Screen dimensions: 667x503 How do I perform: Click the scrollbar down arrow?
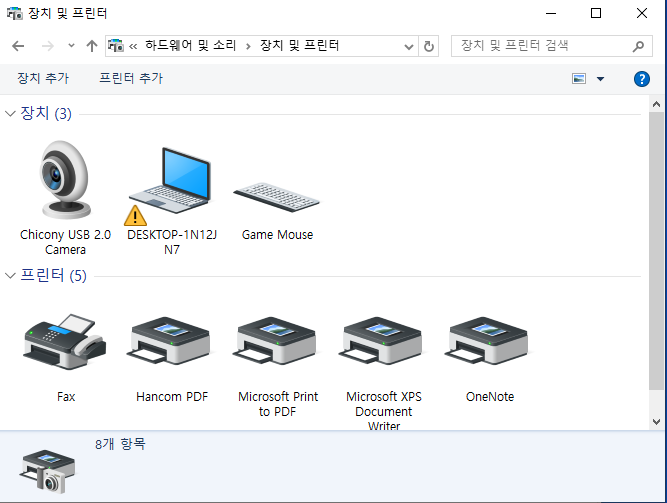tap(656, 422)
